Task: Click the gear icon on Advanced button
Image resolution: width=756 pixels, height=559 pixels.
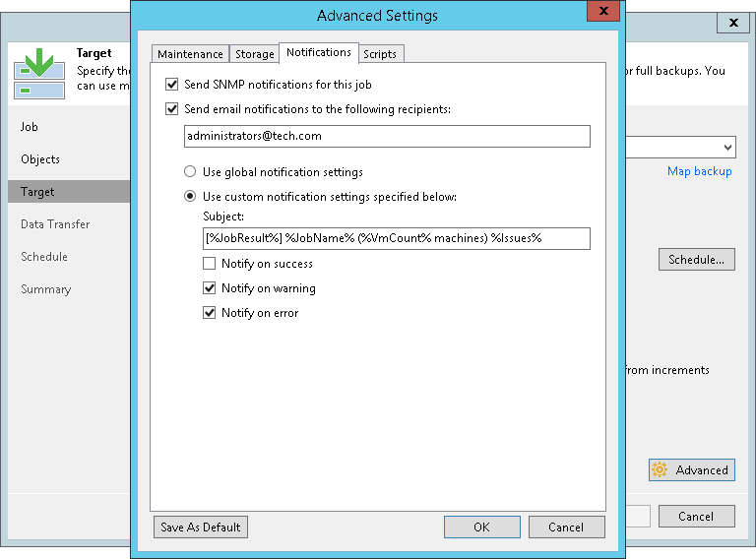Action: tap(660, 469)
